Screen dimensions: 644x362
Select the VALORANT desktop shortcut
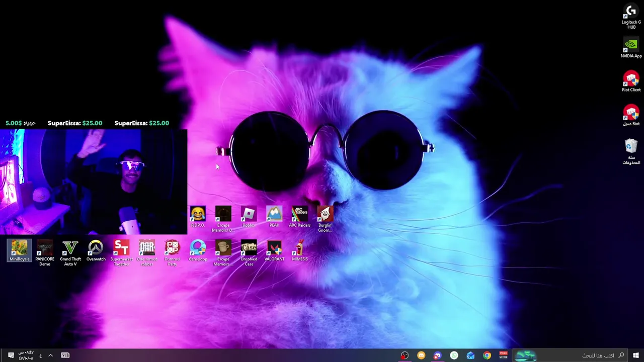click(x=274, y=251)
